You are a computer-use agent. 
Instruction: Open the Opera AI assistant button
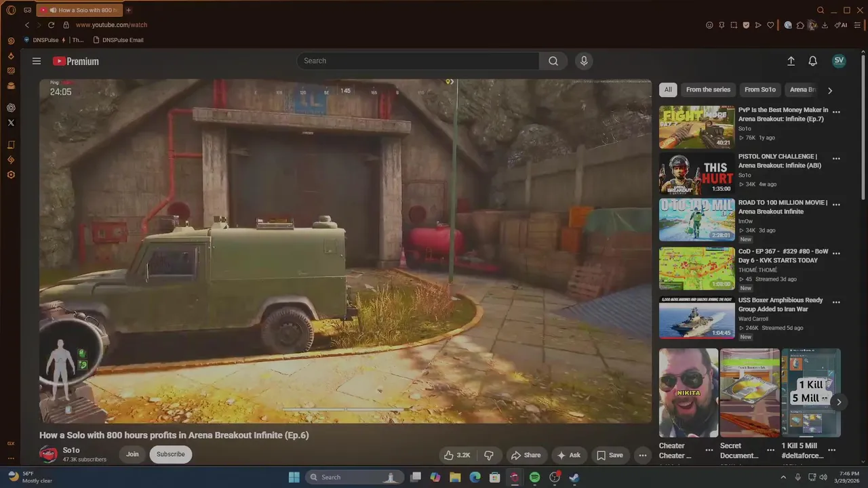(x=841, y=25)
